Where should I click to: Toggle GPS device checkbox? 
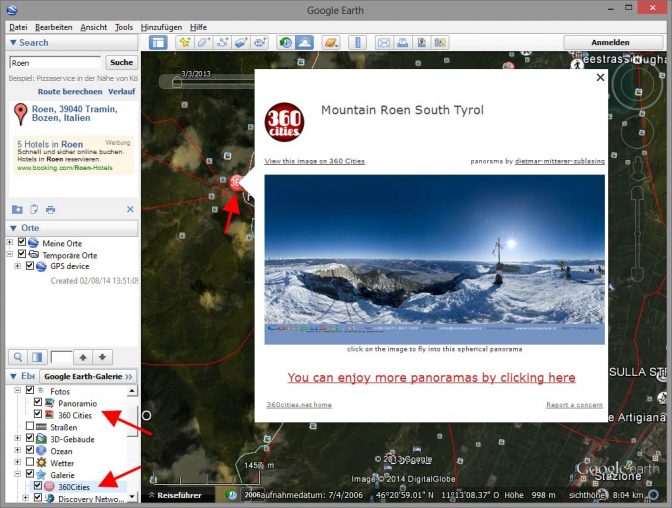pos(30,266)
